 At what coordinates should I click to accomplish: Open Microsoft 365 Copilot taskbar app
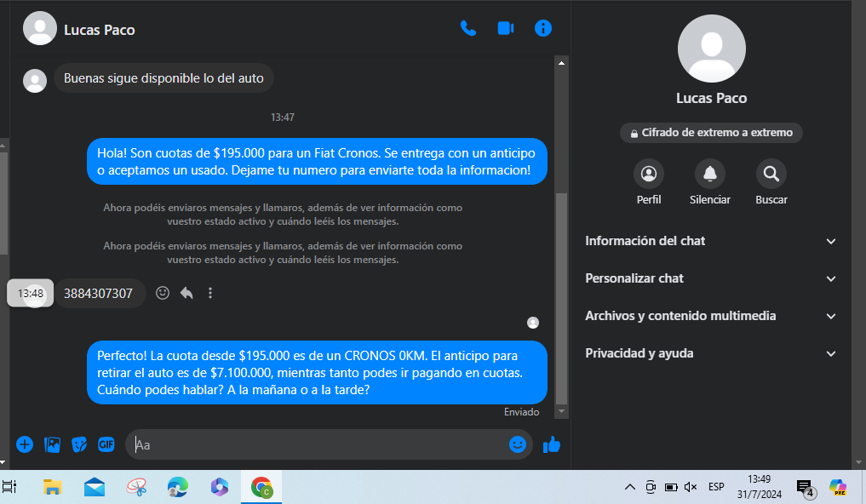click(220, 487)
